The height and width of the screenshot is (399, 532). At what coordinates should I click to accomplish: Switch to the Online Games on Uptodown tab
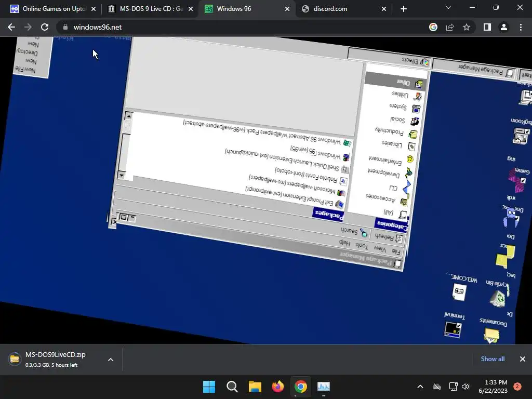tap(54, 9)
